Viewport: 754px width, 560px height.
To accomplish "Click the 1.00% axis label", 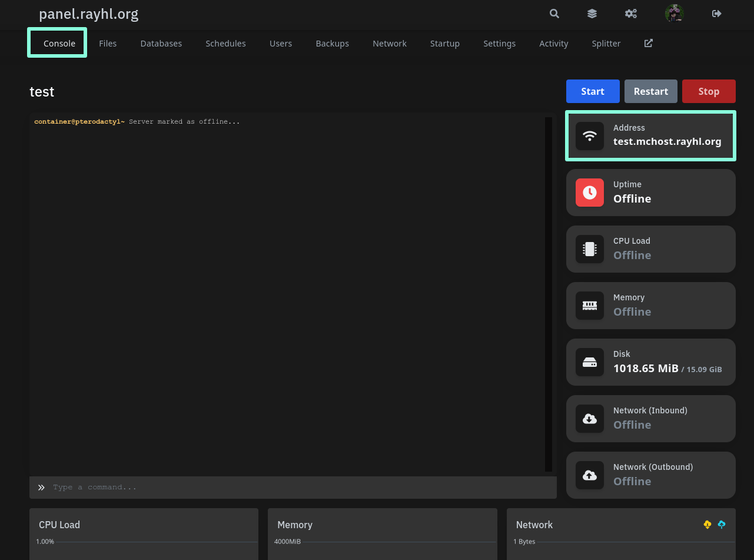I will click(x=45, y=542).
